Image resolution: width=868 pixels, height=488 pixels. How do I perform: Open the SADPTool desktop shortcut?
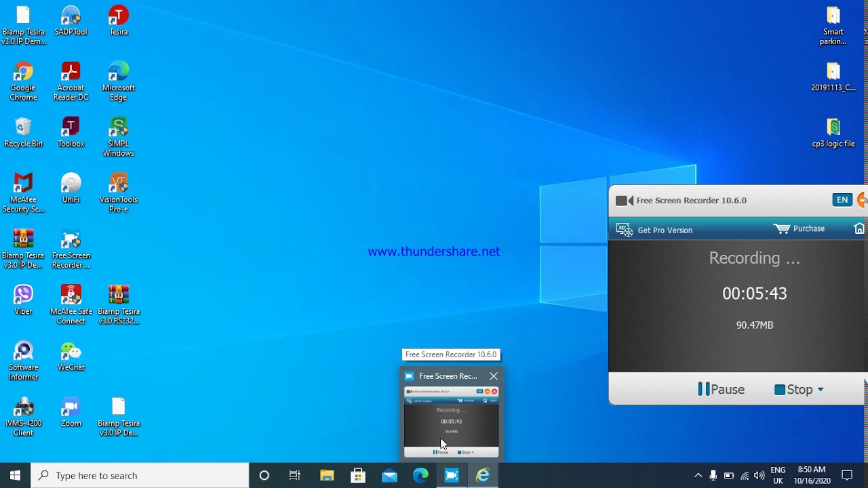71,22
